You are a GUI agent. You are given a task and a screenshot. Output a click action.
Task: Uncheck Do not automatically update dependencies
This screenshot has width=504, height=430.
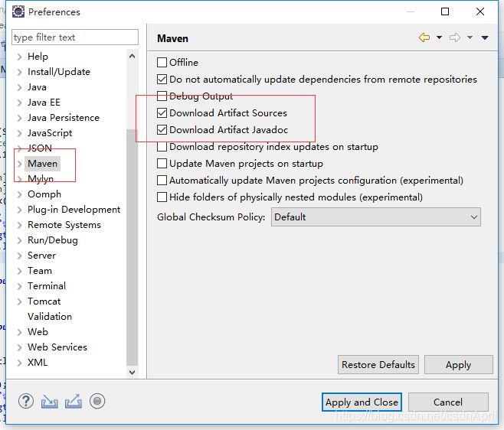point(162,80)
